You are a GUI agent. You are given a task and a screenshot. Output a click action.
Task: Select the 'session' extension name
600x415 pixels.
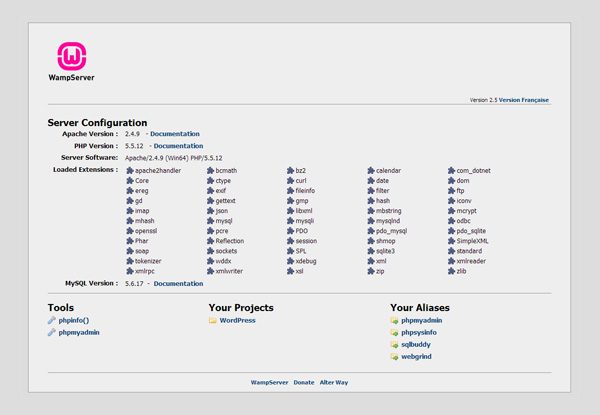point(307,241)
